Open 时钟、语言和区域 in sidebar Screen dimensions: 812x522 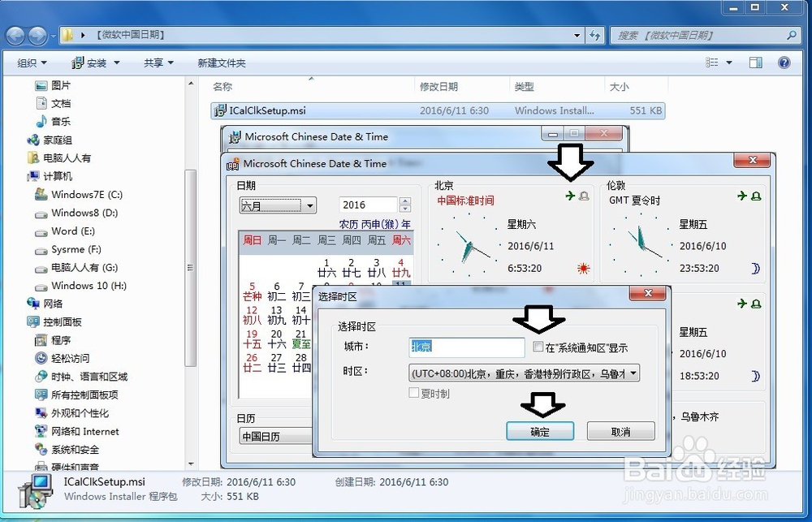coord(80,377)
